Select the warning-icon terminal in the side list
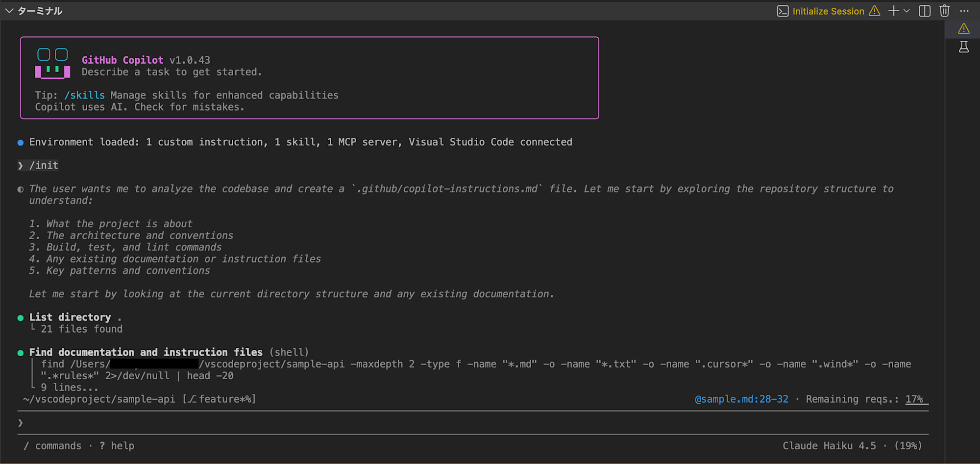Screen dimensions: 980x464 tap(964, 29)
